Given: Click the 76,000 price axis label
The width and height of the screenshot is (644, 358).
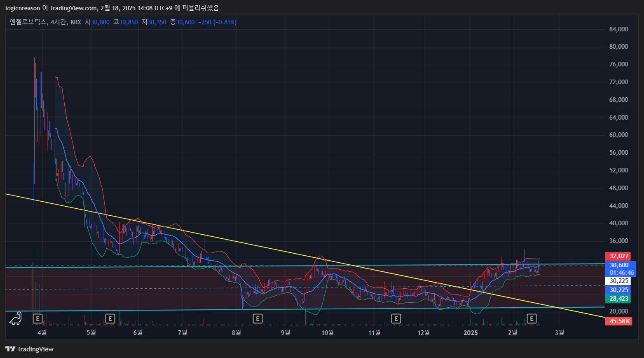Looking at the screenshot, I should 618,64.
